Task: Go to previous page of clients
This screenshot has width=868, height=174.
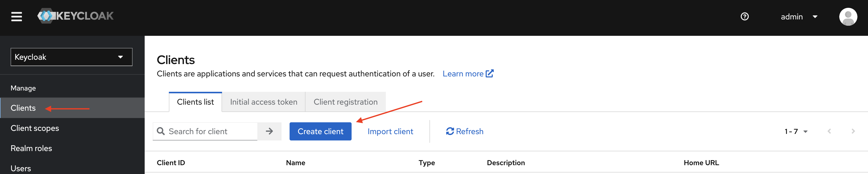Action: pyautogui.click(x=829, y=131)
